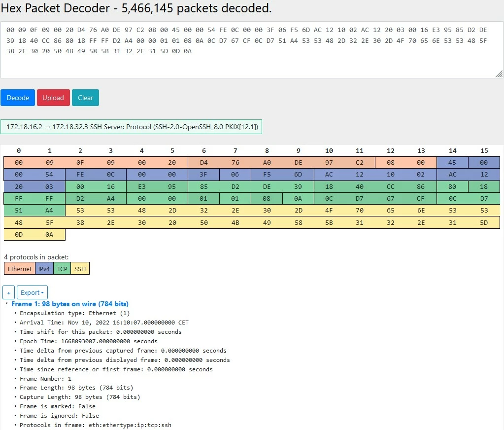Select the Frame Length: 98 bytes line
Image resolution: width=504 pixels, height=430 pixels.
[x=76, y=388]
